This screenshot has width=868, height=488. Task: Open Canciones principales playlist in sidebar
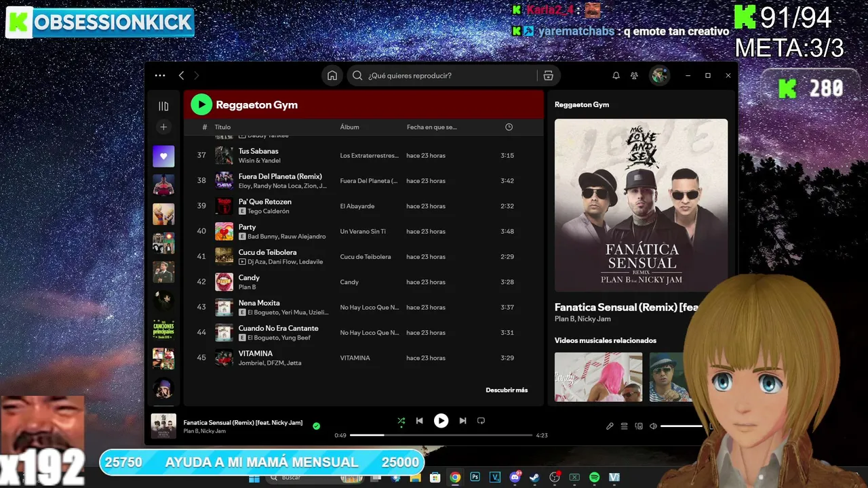tap(163, 330)
